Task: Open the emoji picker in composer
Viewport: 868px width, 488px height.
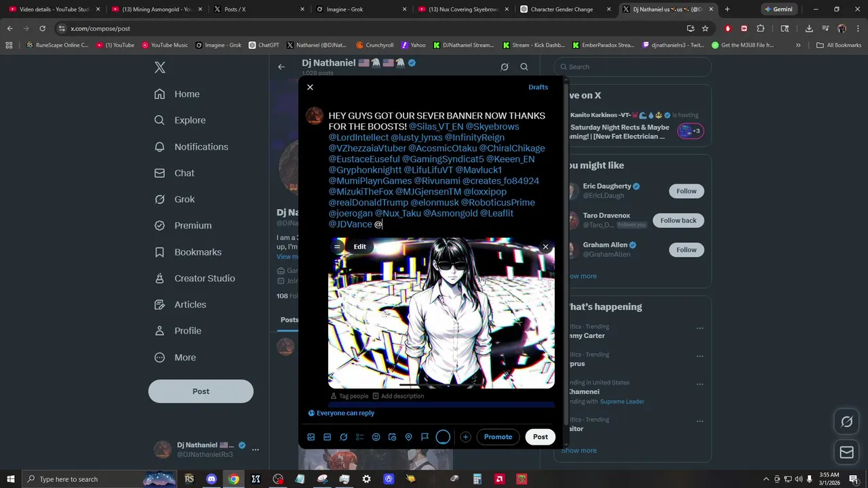Action: click(x=376, y=437)
